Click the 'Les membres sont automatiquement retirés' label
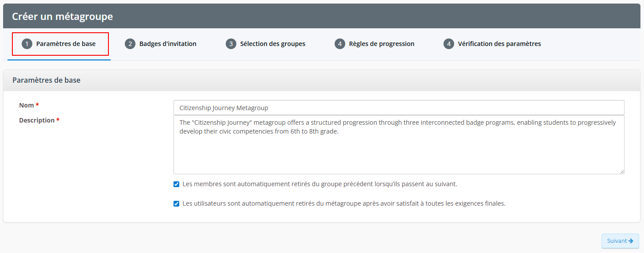The height and width of the screenshot is (253, 644). [x=320, y=184]
